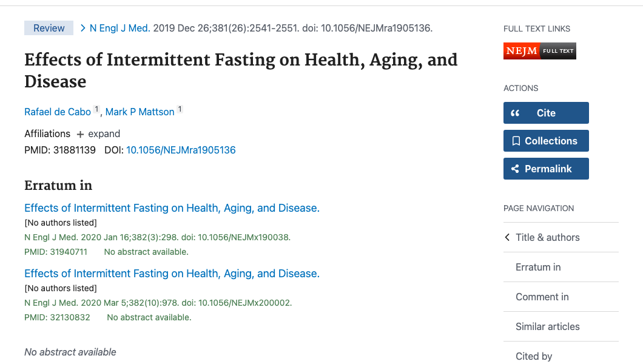
Task: Click the Review badge
Action: (x=48, y=27)
